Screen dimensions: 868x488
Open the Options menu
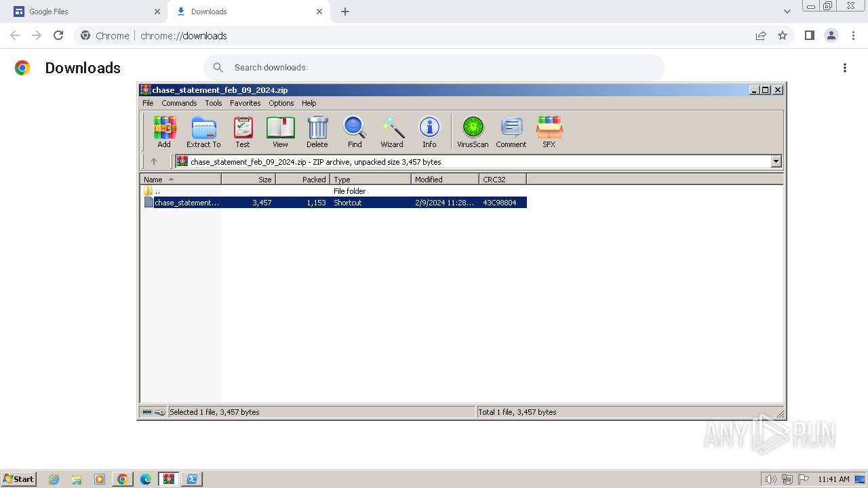pyautogui.click(x=281, y=103)
